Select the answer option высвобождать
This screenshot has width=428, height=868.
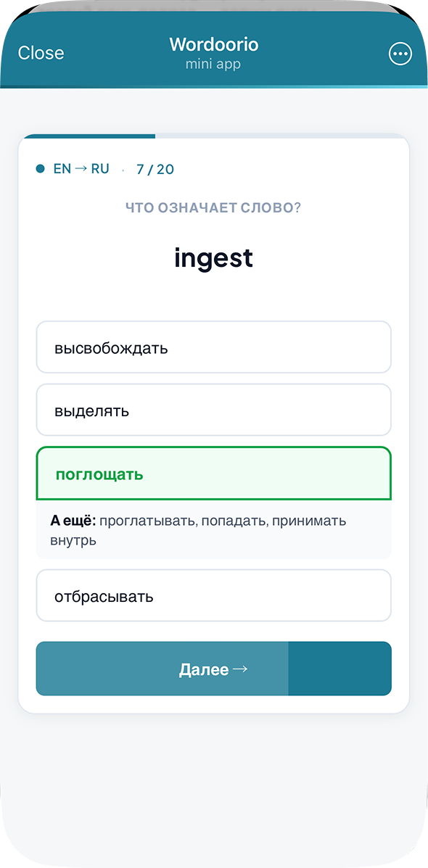[213, 347]
